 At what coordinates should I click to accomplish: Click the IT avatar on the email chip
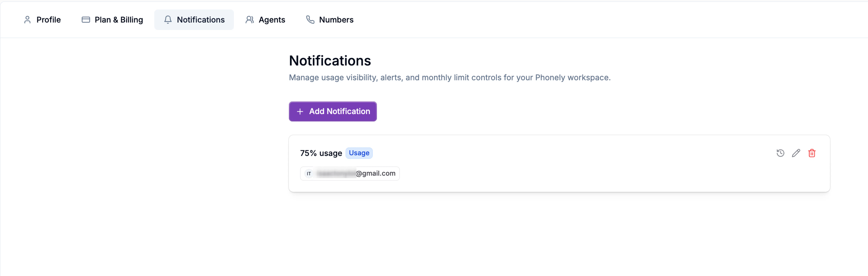[x=309, y=173]
